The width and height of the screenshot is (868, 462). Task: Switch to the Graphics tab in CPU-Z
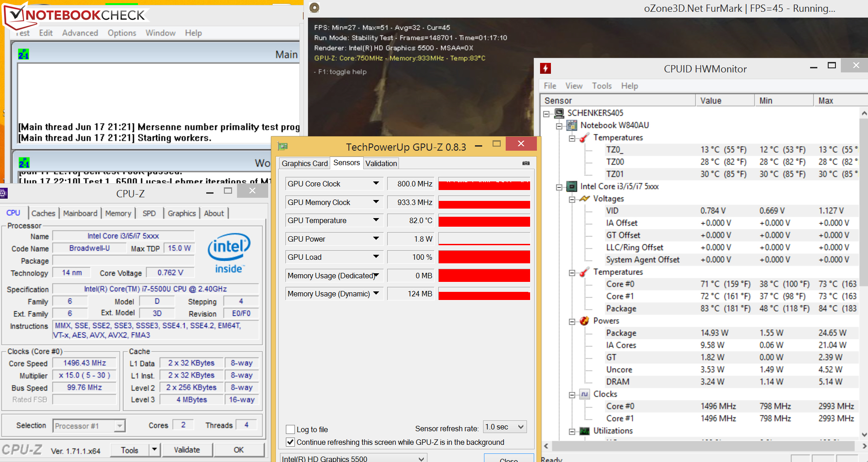182,213
